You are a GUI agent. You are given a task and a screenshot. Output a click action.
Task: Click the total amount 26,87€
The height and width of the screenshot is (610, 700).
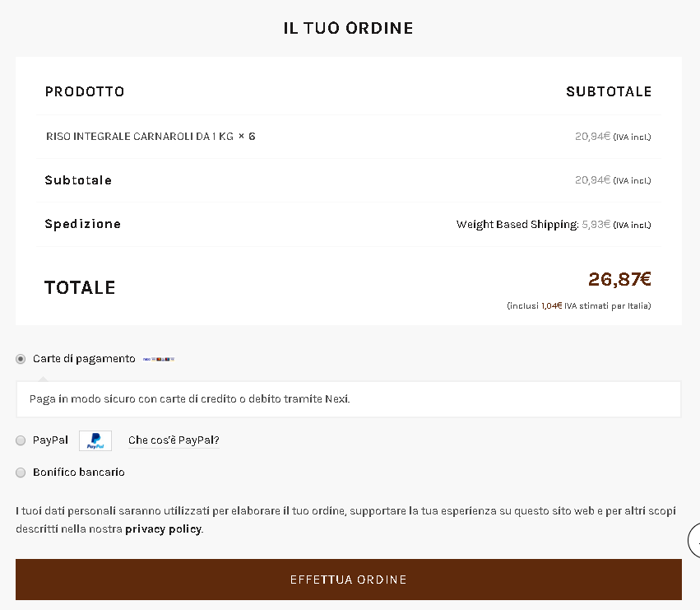pos(619,279)
